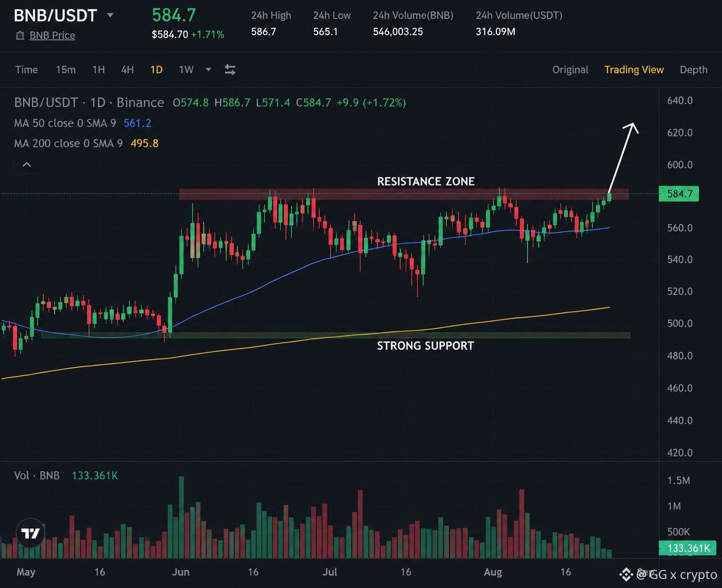
Task: Click the "MA 50 close 0 SMA 9" legend
Action: click(x=65, y=123)
